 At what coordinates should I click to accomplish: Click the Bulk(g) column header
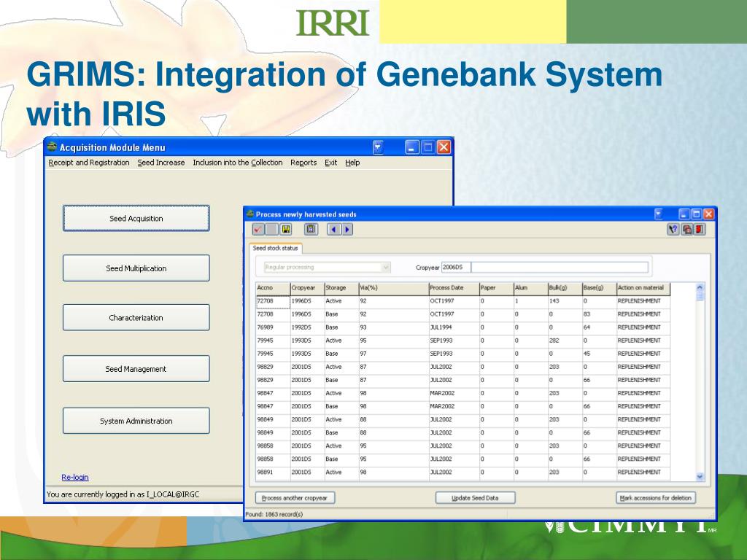pos(565,287)
